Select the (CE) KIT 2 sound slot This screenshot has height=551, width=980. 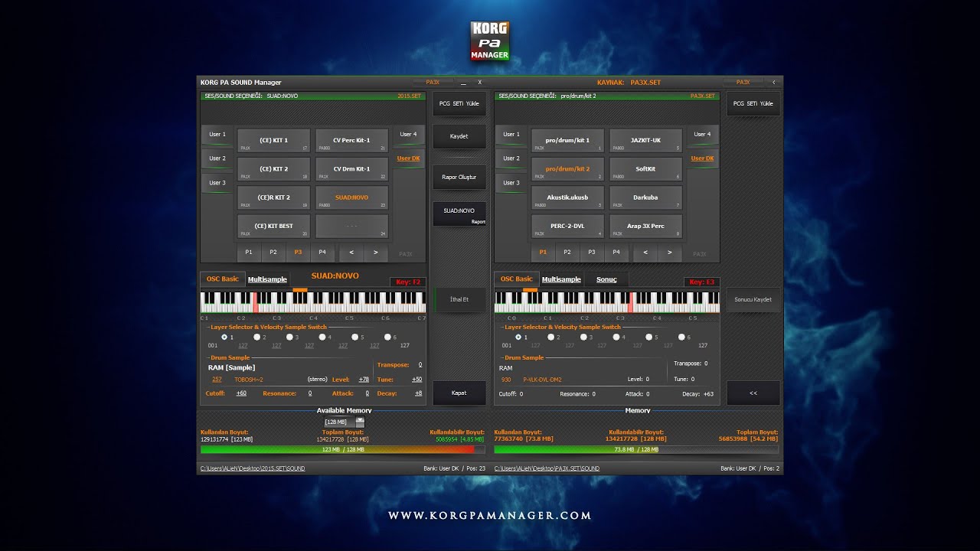274,169
